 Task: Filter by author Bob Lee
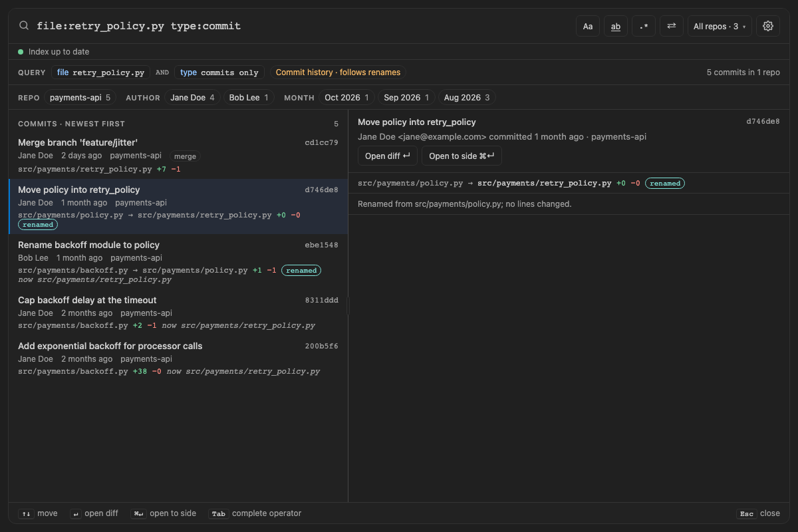249,98
